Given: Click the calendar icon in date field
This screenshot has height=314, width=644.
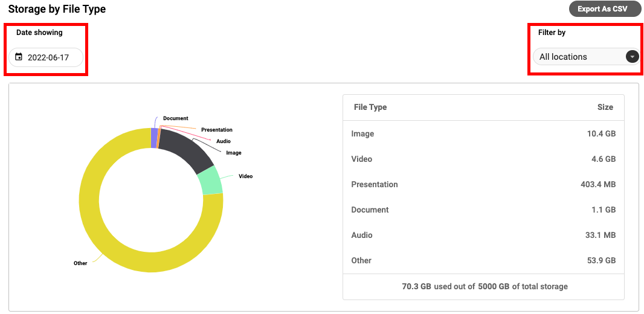Looking at the screenshot, I should point(19,57).
